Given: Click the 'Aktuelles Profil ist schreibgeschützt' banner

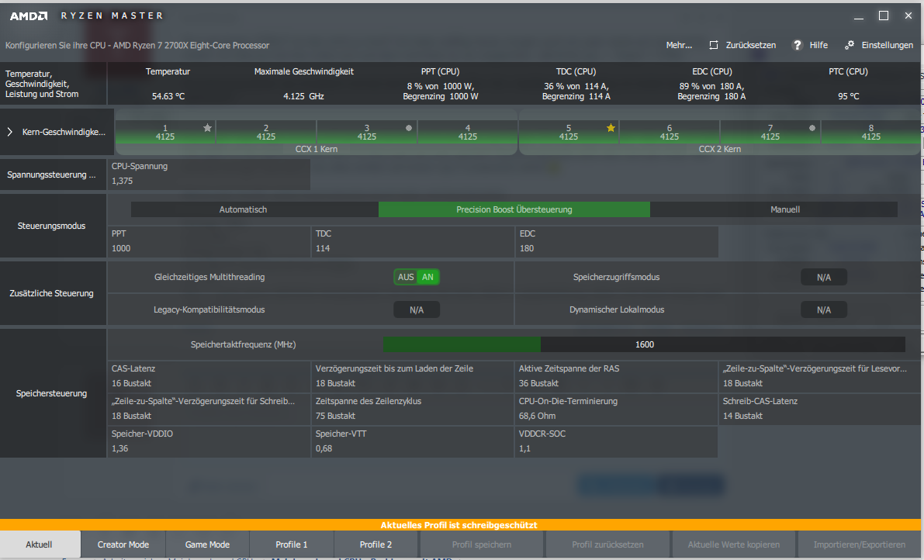Looking at the screenshot, I should 460,524.
